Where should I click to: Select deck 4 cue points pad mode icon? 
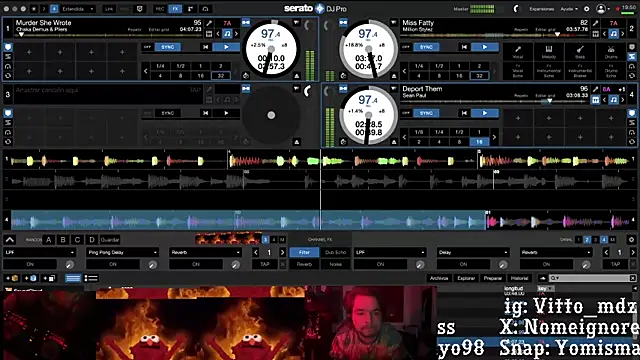(632, 113)
